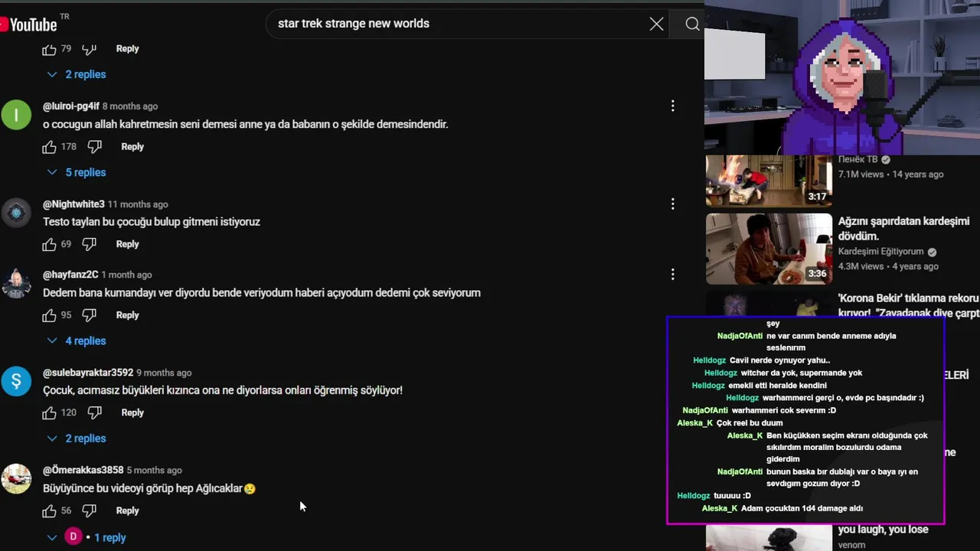The width and height of the screenshot is (980, 551).
Task: Reply to @hayfanz2C's comment
Action: (127, 315)
